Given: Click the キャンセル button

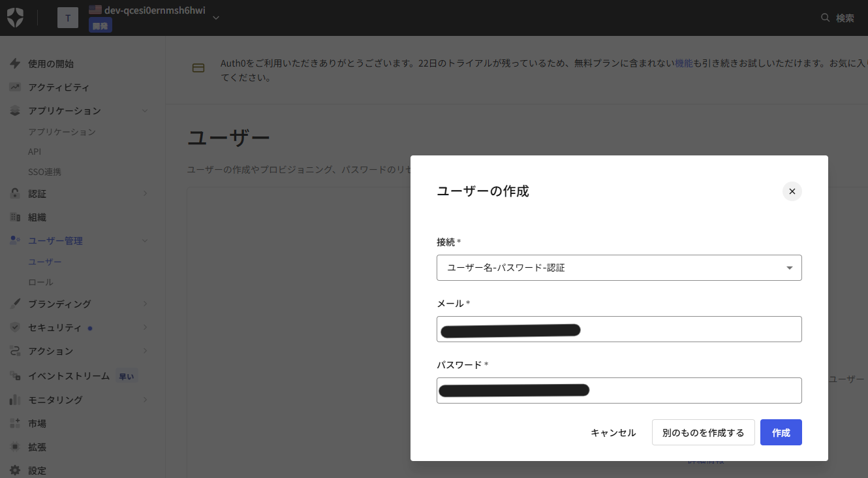Looking at the screenshot, I should 613,432.
